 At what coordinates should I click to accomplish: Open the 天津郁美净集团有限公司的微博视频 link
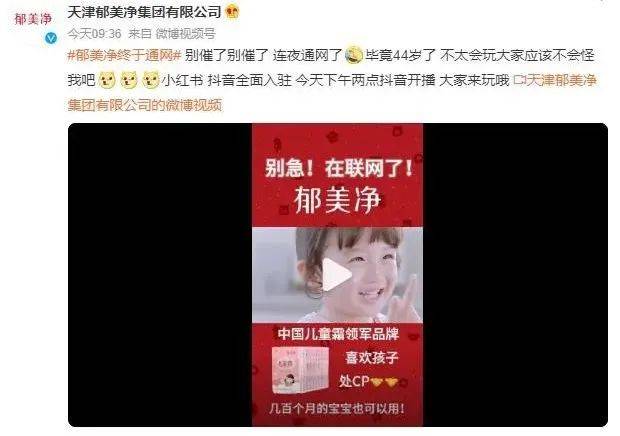[332, 92]
